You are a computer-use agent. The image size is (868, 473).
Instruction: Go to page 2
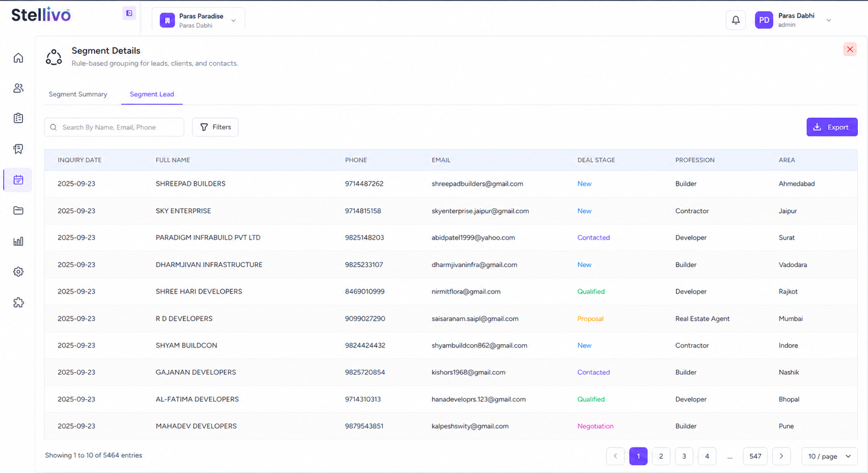coord(661,456)
